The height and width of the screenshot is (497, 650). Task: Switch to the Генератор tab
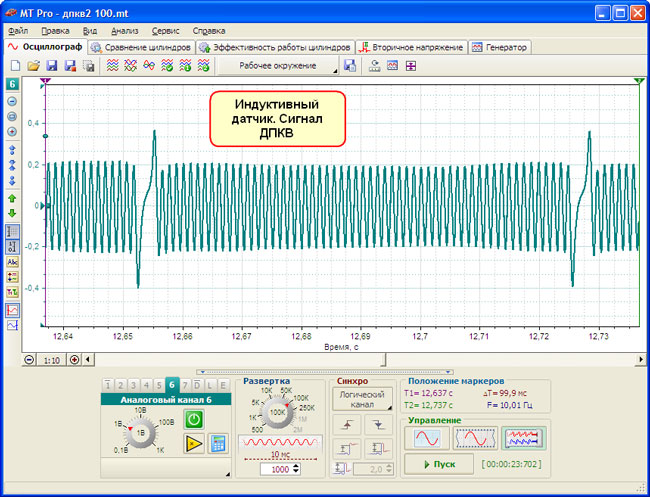[x=500, y=47]
